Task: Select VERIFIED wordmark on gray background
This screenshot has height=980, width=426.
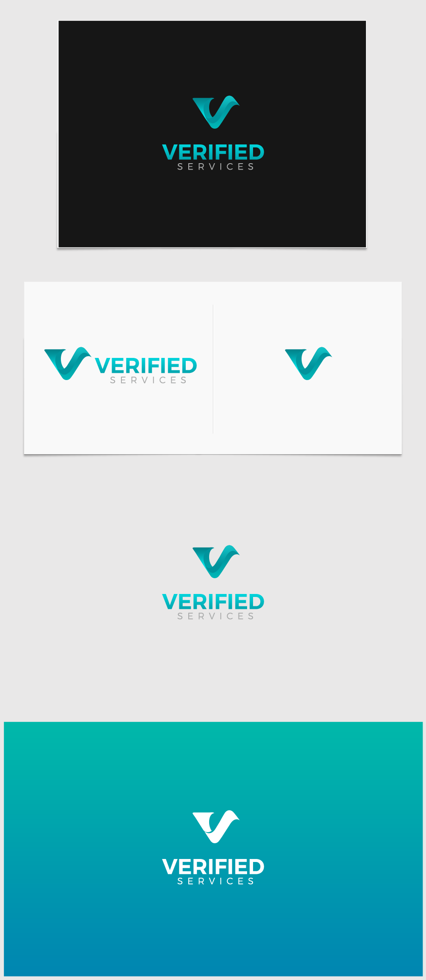Action: click(213, 602)
